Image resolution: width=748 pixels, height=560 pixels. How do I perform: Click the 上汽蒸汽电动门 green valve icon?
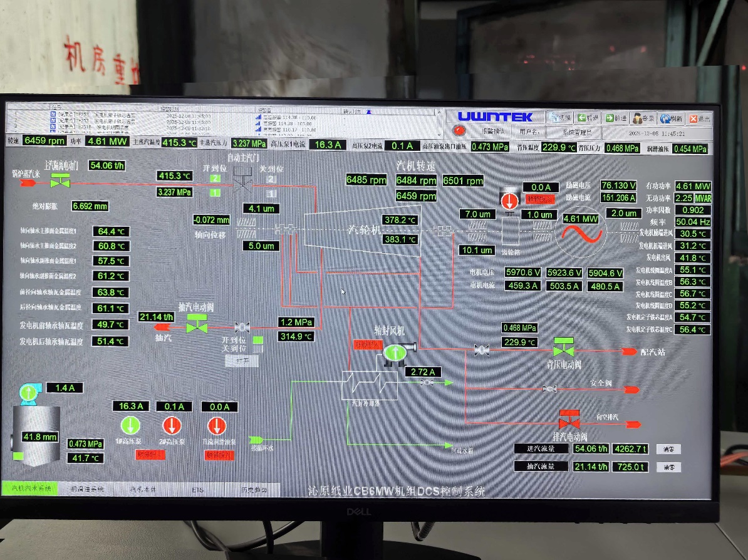point(60,182)
